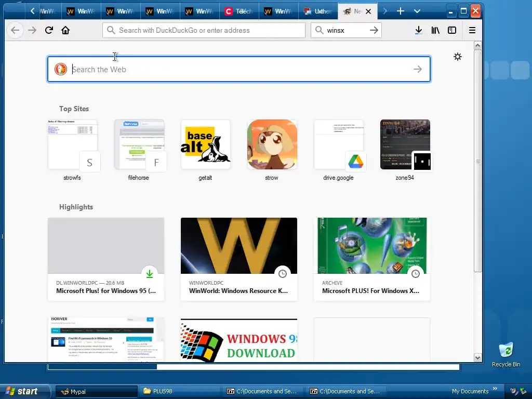Expand the list all tabs dropdown
Screen dimensions: 532x399
coord(417,11)
